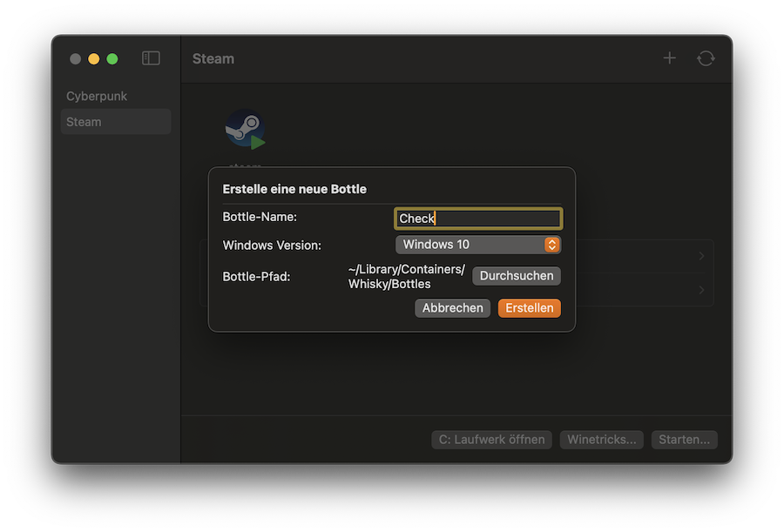Click Durchsuchen to browse bottle path
The height and width of the screenshot is (532, 784).
tap(517, 276)
